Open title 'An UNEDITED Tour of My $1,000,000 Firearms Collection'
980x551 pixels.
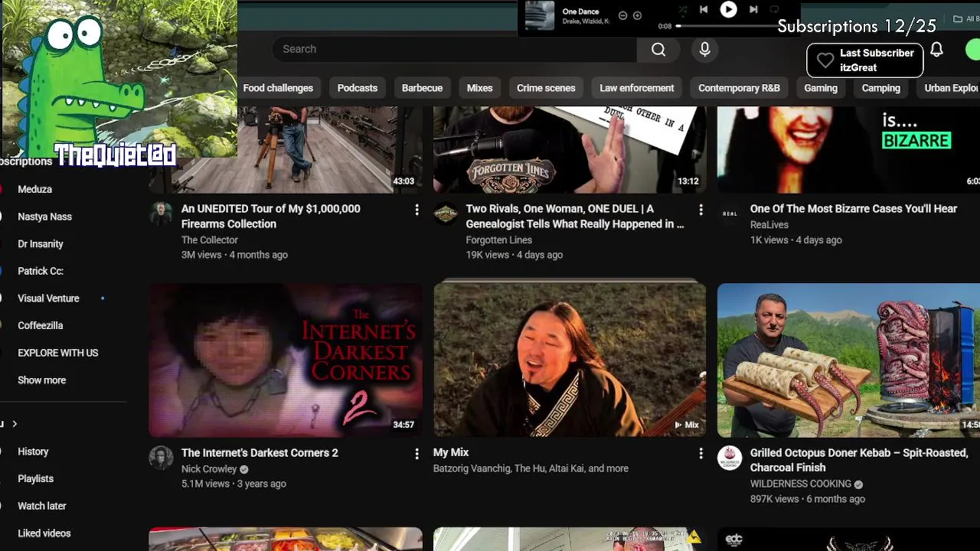[270, 216]
